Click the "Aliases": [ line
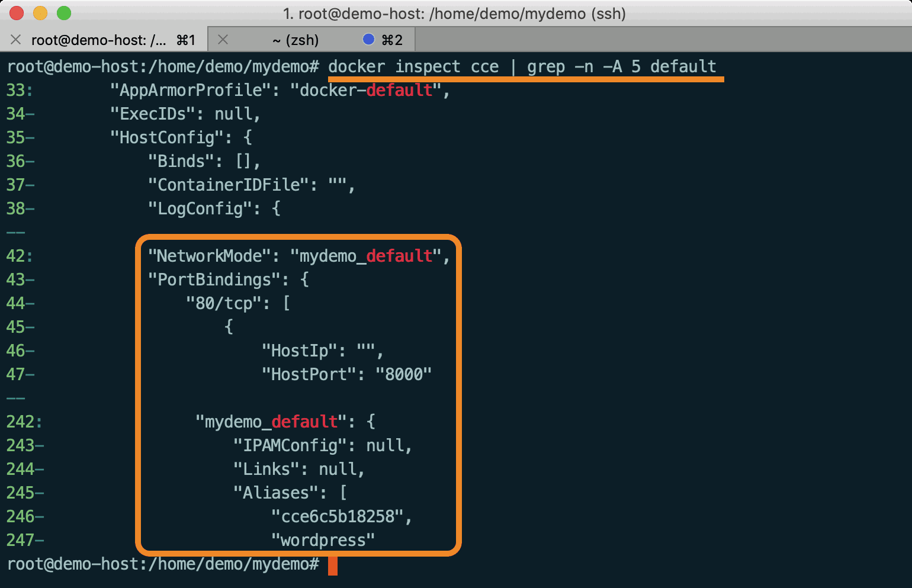This screenshot has height=588, width=912. tap(290, 493)
